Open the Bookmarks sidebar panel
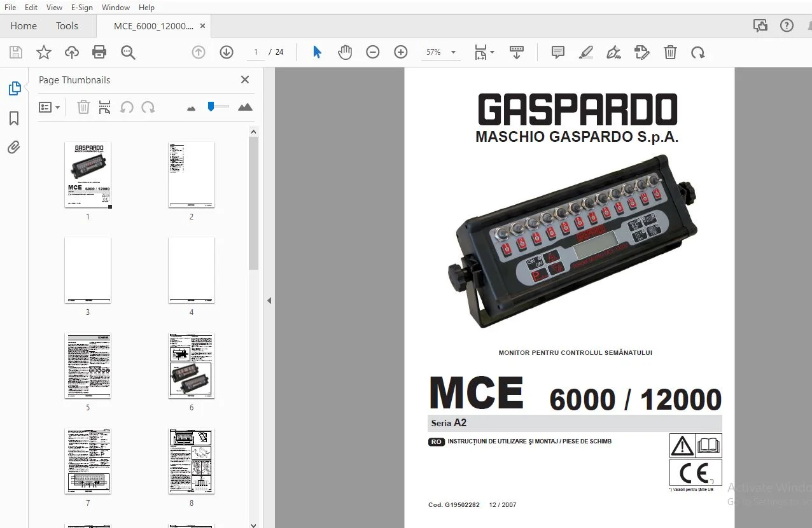This screenshot has width=812, height=528. [x=14, y=118]
